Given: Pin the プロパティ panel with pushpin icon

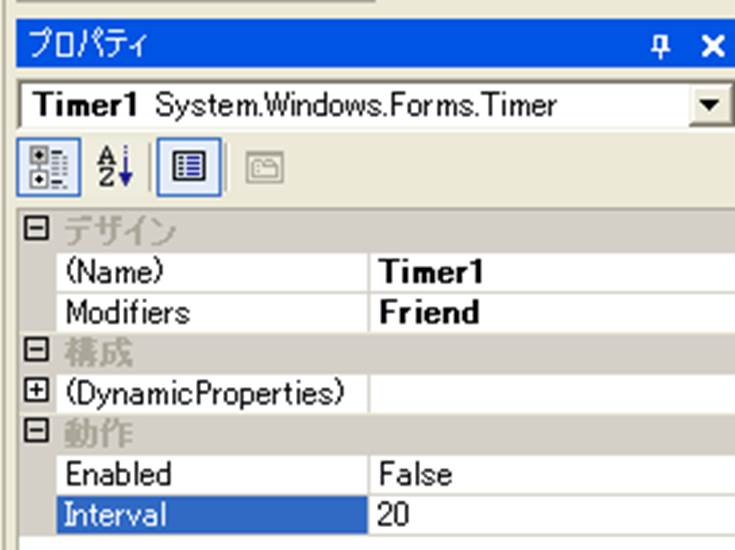Looking at the screenshot, I should 661,46.
